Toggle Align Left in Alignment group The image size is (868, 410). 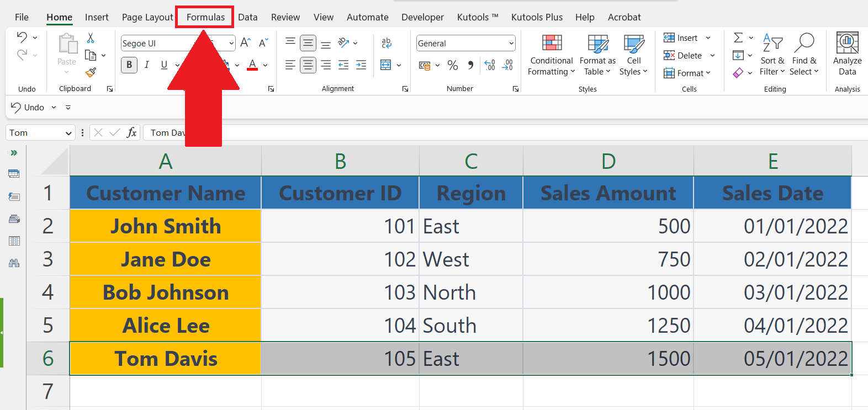click(290, 65)
